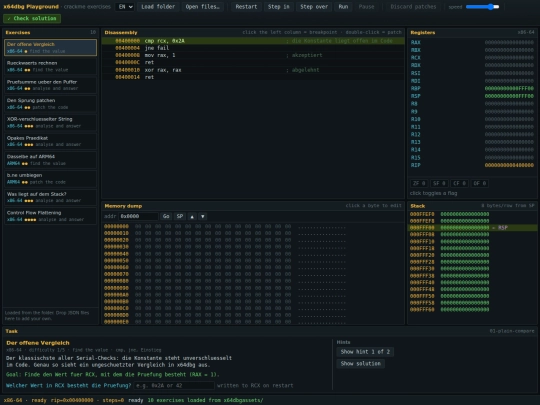Click the RBX register value

coord(509,50)
